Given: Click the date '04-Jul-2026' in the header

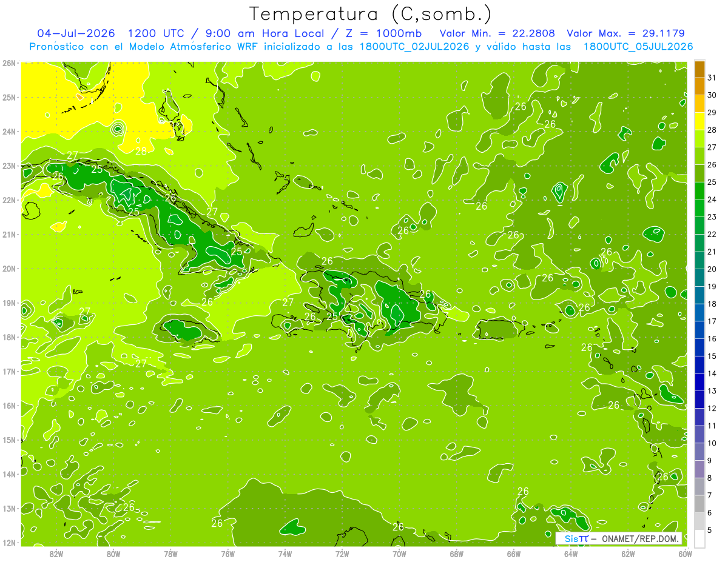Looking at the screenshot, I should pyautogui.click(x=76, y=33).
